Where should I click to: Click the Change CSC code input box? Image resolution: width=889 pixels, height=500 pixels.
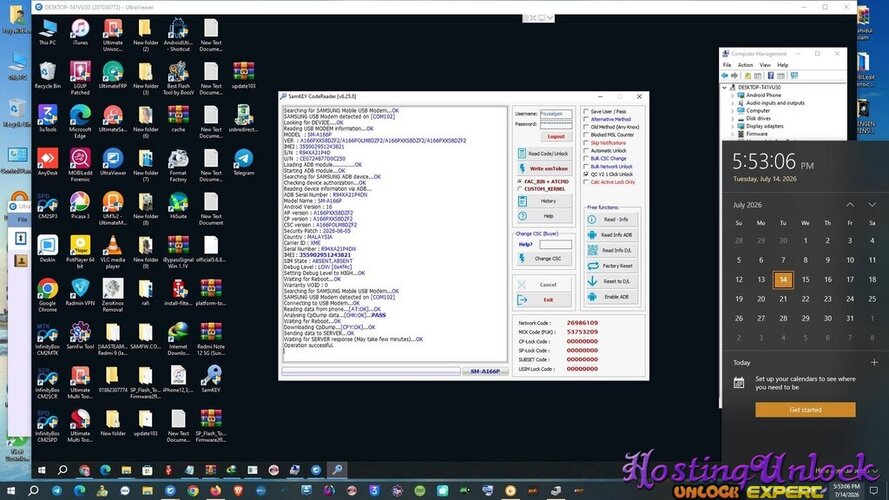tap(555, 244)
